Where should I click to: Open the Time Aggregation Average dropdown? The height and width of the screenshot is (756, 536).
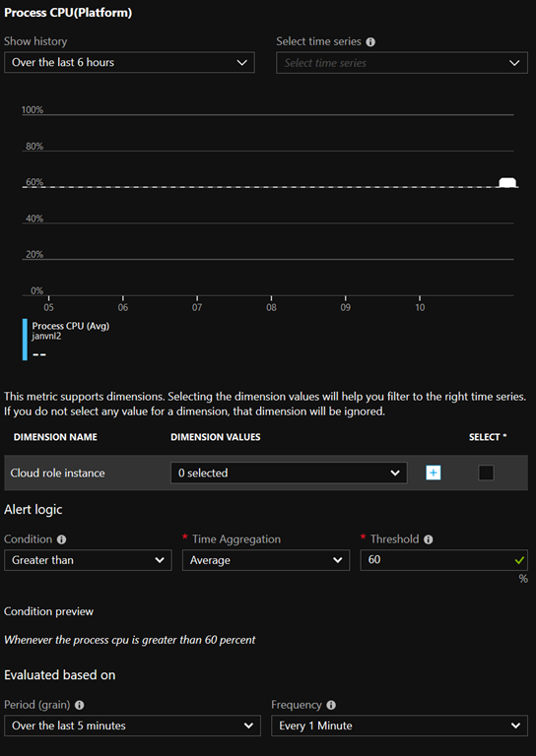[x=266, y=560]
